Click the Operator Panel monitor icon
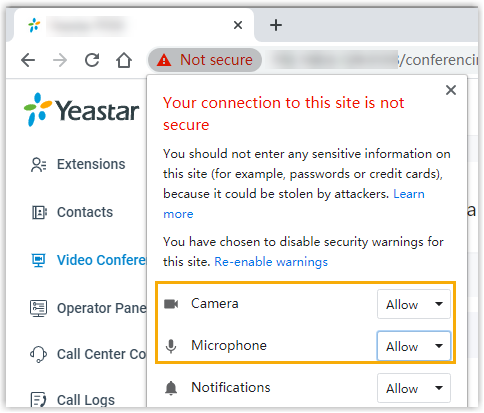This screenshot has height=413, width=484. click(39, 308)
